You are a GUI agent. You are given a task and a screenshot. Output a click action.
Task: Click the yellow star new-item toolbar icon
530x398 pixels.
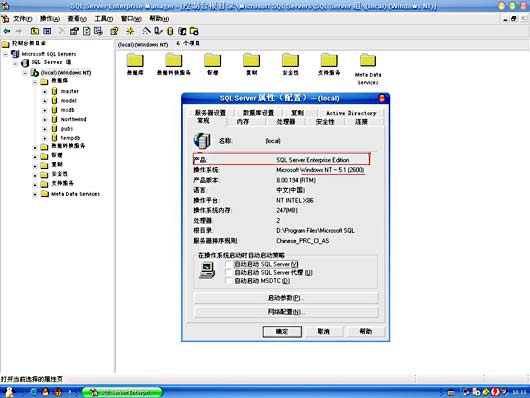(130, 31)
